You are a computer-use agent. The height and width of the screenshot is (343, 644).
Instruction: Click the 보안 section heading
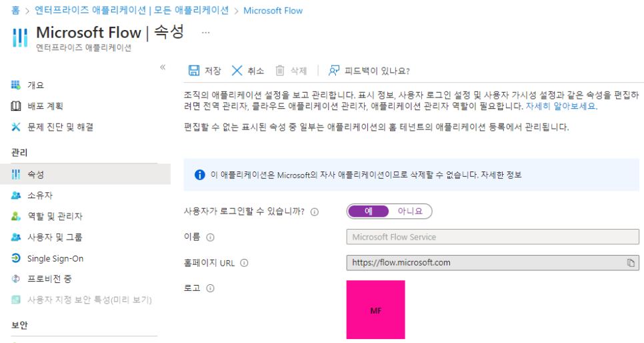coord(19,325)
